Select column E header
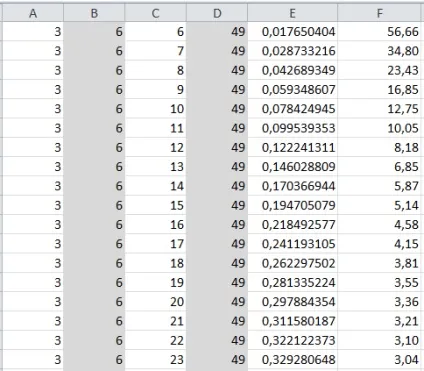This screenshot has width=424, height=371. pos(293,13)
